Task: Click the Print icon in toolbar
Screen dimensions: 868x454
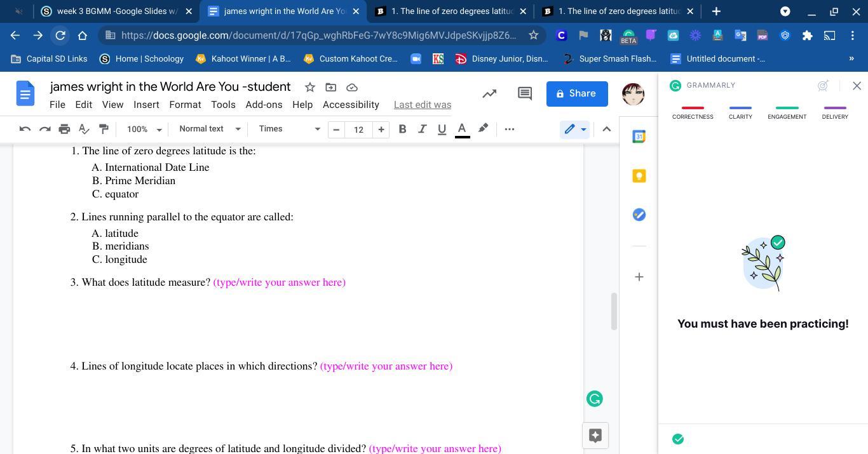Action: [64, 129]
